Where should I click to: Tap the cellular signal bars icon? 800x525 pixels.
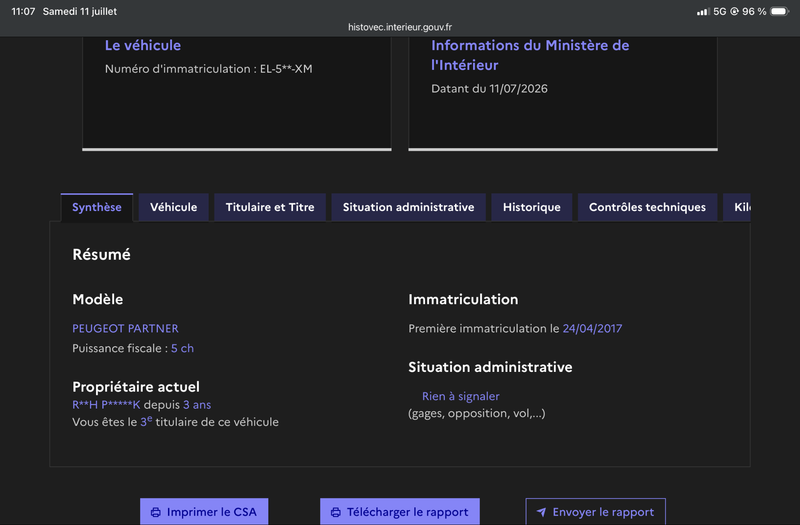[703, 11]
